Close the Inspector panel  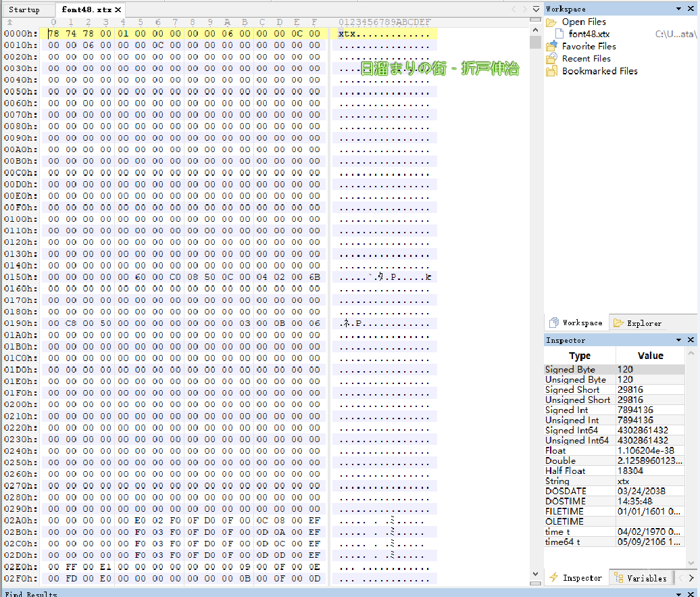tap(691, 340)
